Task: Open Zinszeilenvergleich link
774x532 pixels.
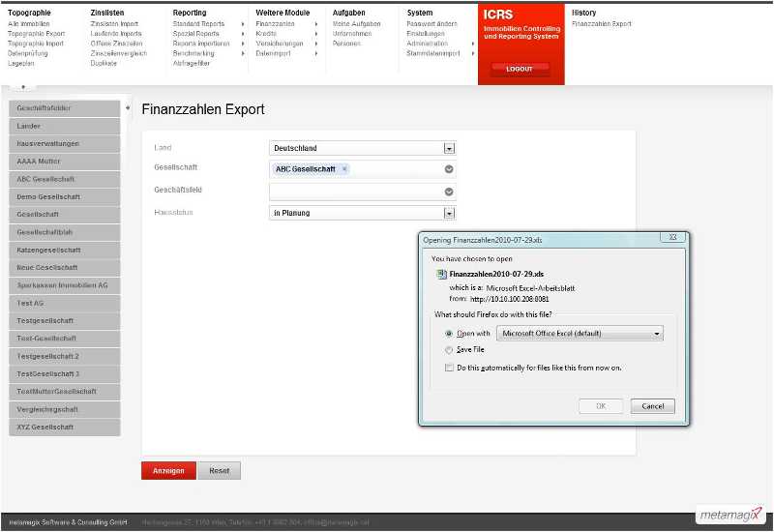Action: (118, 53)
